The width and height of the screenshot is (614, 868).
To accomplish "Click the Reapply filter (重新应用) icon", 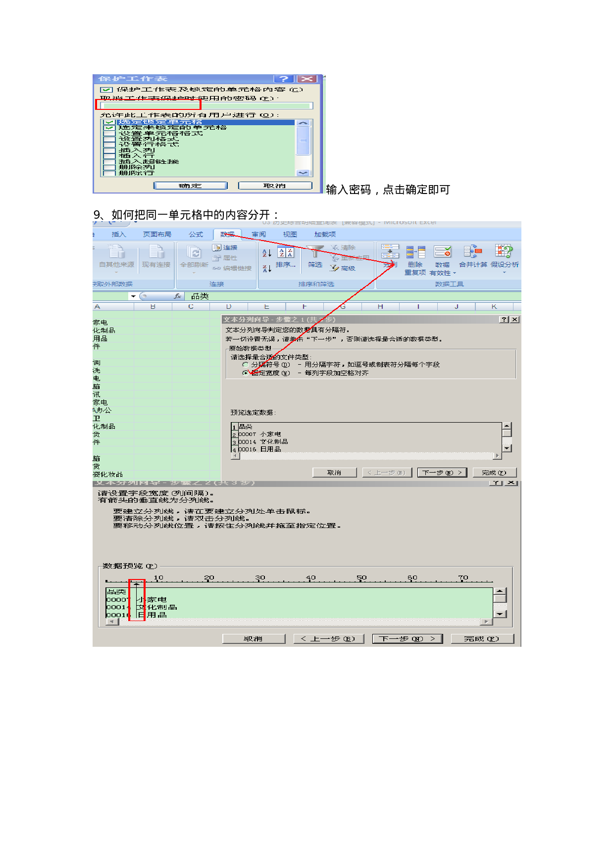I will click(335, 258).
